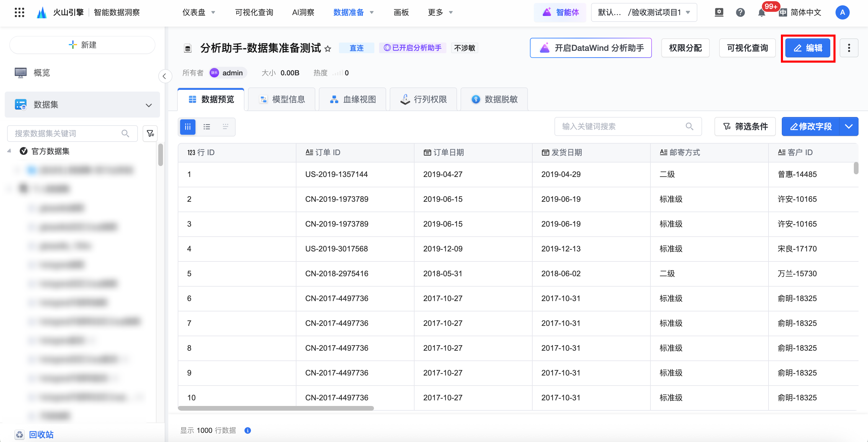Collapse the left sidebar with arrow button
The height and width of the screenshot is (442, 868).
[164, 76]
